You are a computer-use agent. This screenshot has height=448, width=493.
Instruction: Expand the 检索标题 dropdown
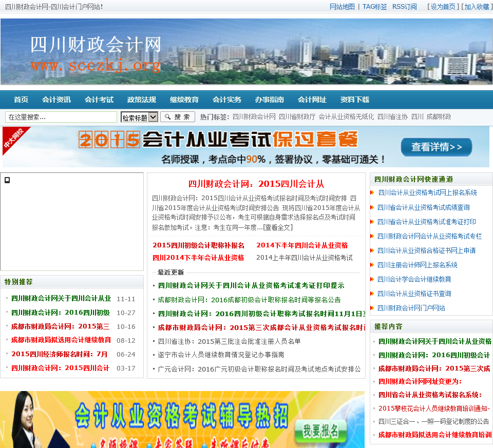[x=139, y=117]
